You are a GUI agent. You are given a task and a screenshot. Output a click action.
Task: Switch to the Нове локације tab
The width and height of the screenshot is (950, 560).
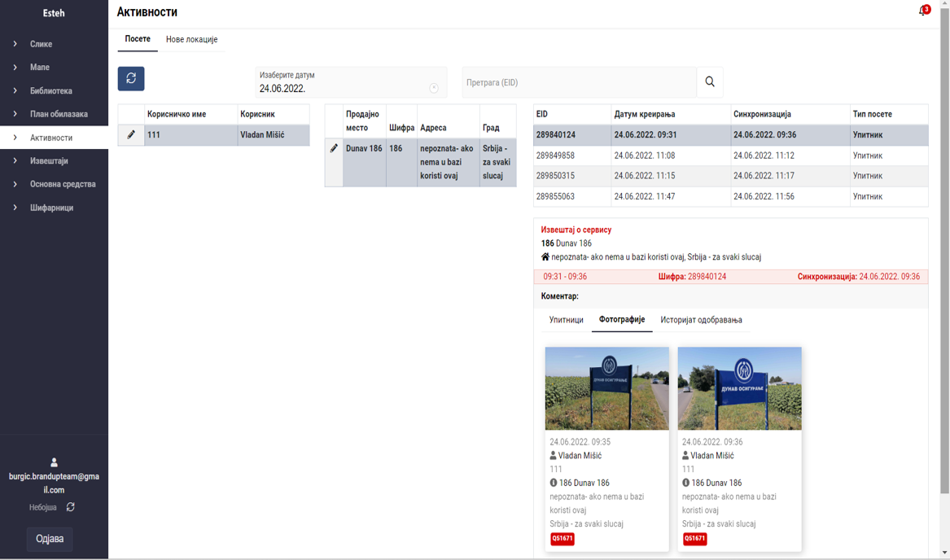[x=191, y=40]
